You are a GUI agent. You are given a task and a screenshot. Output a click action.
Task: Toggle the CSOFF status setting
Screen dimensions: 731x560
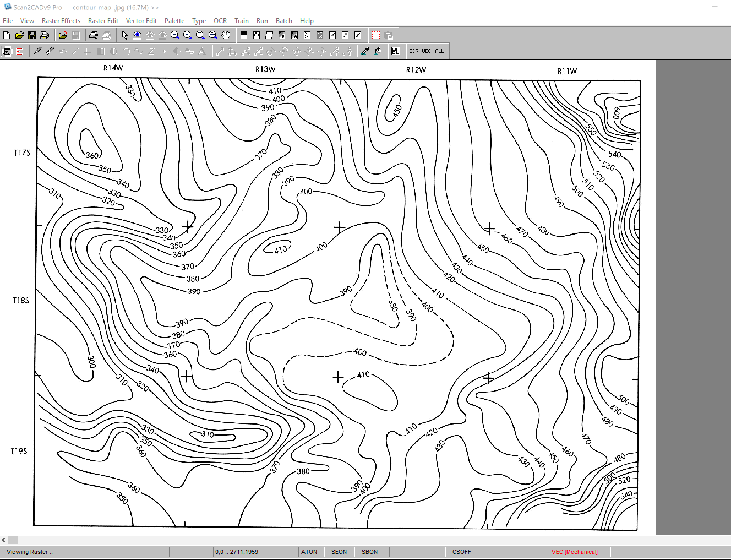(461, 551)
